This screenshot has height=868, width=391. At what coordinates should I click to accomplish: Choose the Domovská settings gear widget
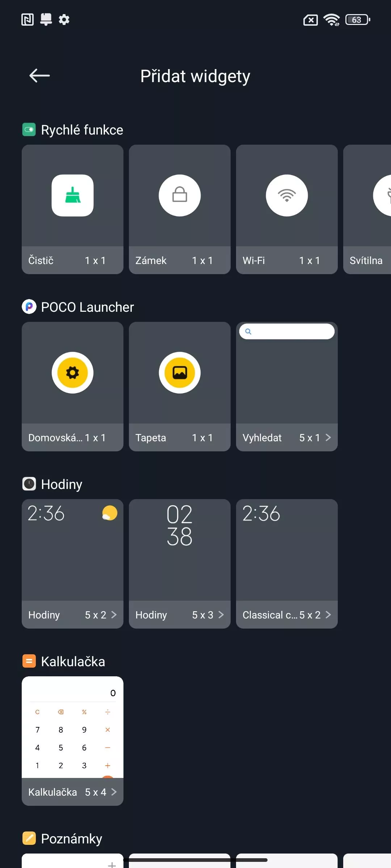coord(72,373)
